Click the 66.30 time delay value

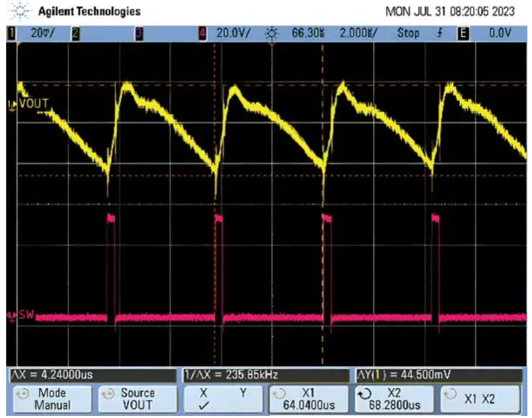tap(308, 33)
